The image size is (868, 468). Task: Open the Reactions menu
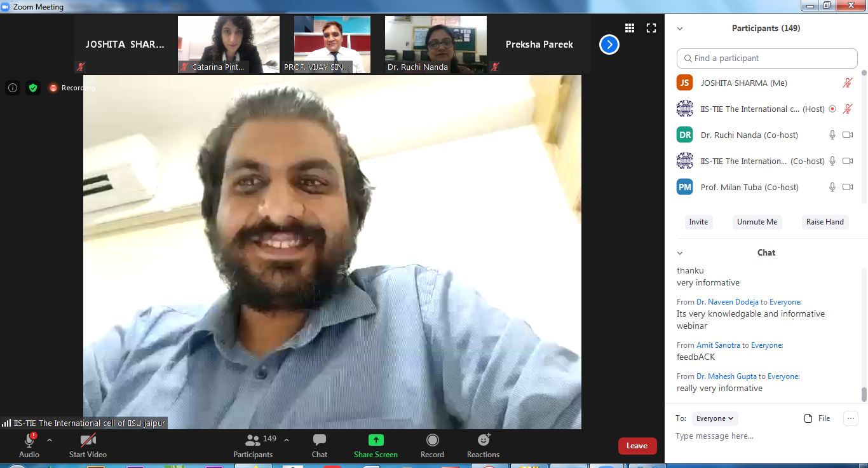tap(483, 445)
